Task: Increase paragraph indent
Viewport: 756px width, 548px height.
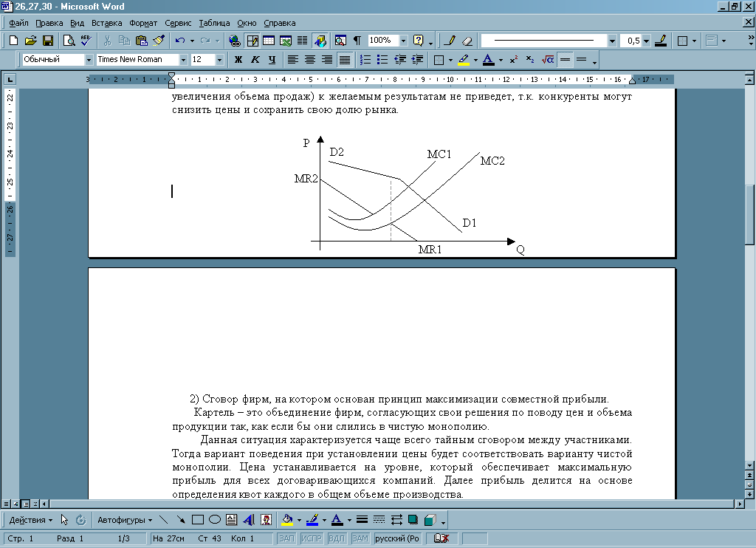Action: (x=417, y=60)
